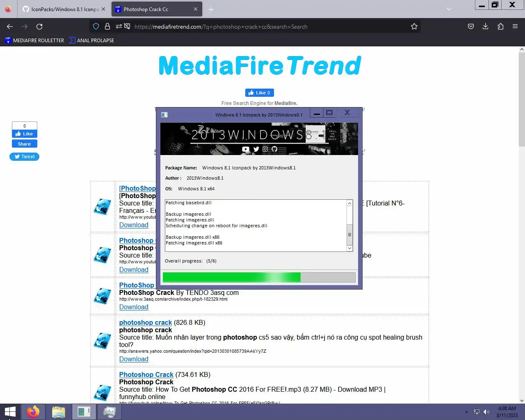Click the left sidebar Share button
The image size is (525, 420).
[x=25, y=144]
